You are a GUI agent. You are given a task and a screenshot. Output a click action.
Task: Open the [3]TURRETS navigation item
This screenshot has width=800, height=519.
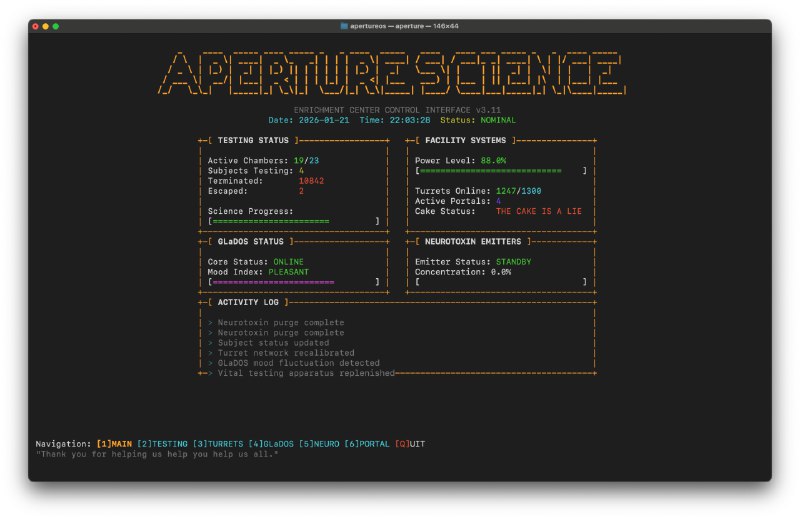(x=219, y=443)
